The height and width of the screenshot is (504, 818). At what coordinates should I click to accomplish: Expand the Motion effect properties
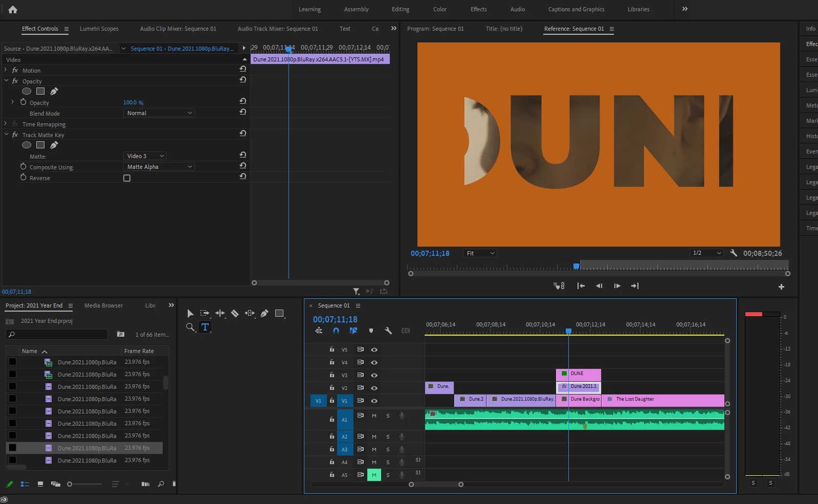[6, 70]
